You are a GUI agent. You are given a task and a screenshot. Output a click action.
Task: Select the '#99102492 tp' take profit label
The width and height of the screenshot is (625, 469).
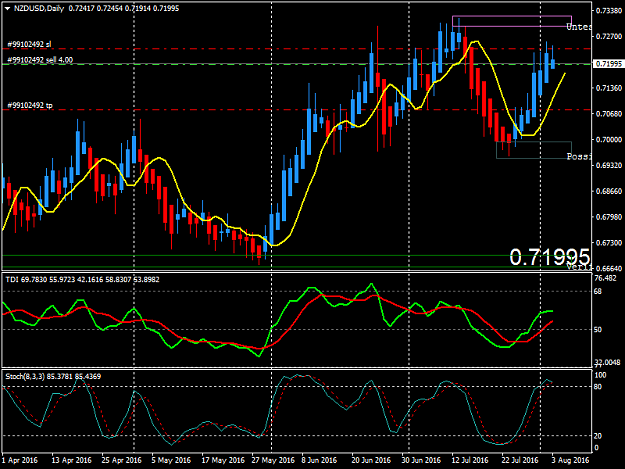click(x=30, y=105)
